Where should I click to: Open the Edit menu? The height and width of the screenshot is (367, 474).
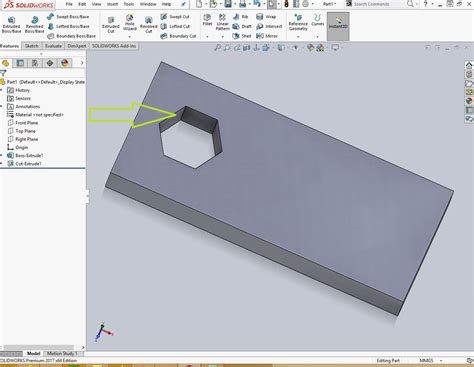click(x=82, y=4)
